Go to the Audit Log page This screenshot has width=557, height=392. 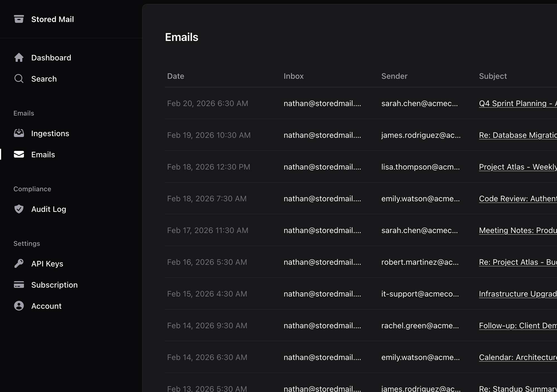tap(48, 209)
